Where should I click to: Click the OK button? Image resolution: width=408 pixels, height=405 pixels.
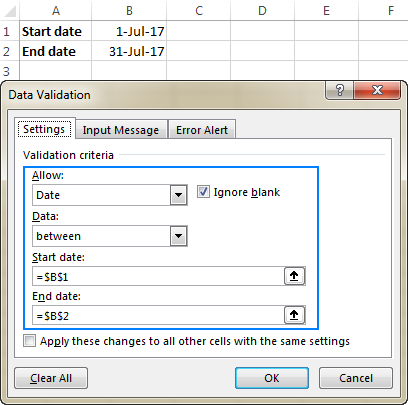[272, 378]
